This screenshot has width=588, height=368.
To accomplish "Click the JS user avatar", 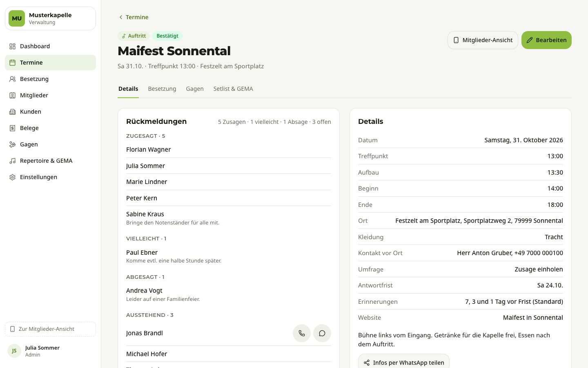I will coord(14,351).
